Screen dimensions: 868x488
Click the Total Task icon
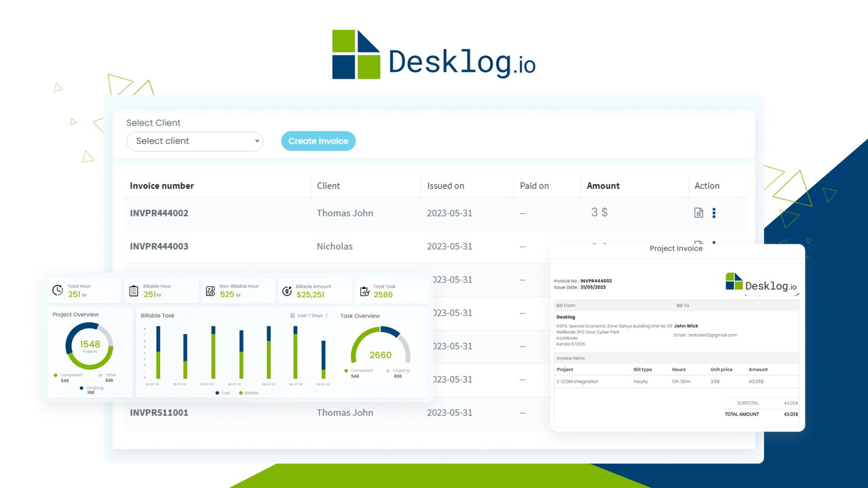tap(364, 291)
